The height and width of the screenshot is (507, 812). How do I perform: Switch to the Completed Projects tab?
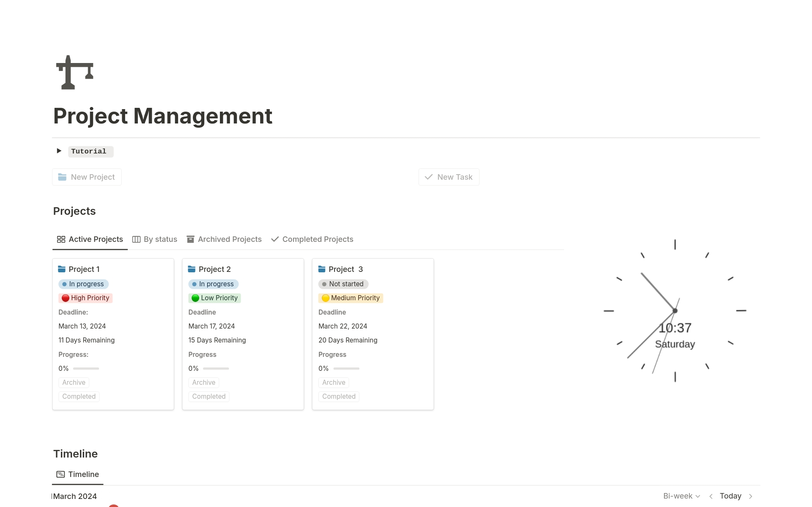pyautogui.click(x=317, y=239)
